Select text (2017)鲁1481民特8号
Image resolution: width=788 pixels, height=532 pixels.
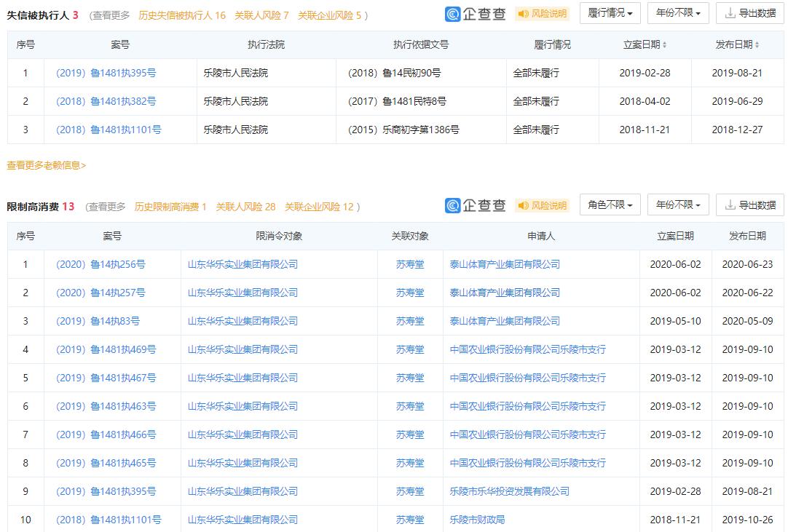[x=397, y=101]
